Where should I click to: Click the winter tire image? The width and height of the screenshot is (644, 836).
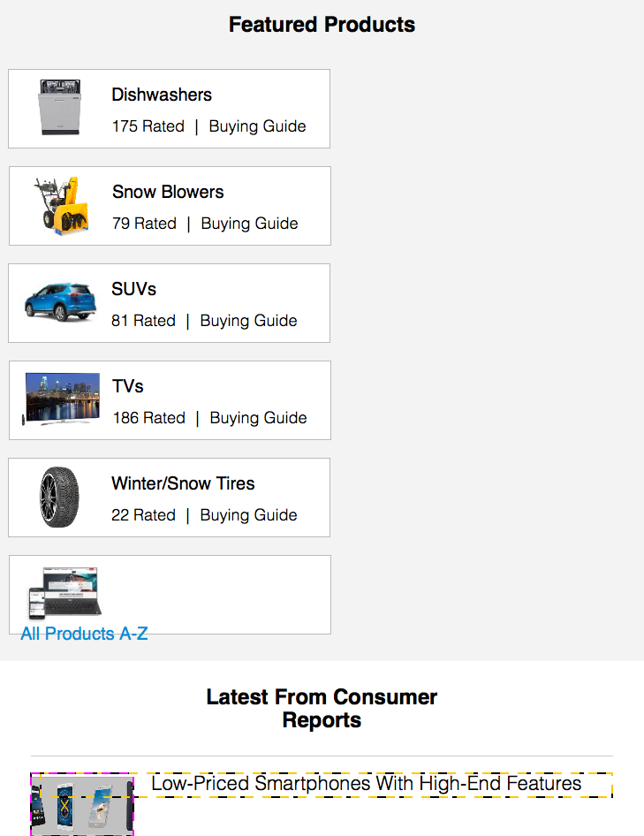pos(59,497)
